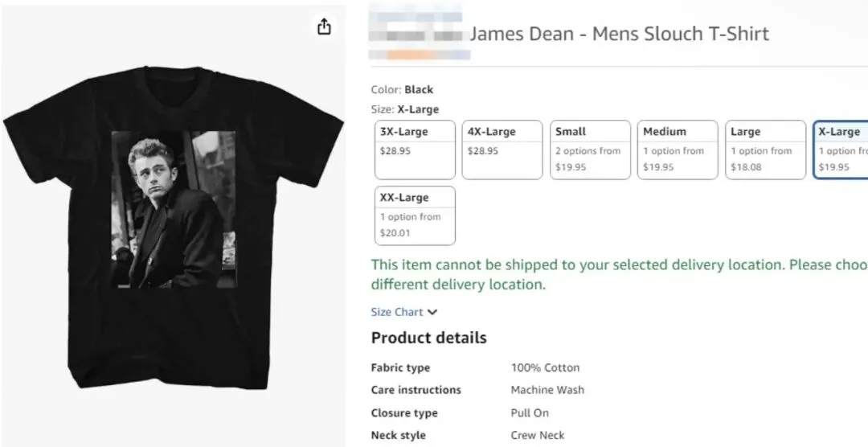Image resolution: width=868 pixels, height=447 pixels.
Task: Click the Fabric type label
Action: (400, 367)
